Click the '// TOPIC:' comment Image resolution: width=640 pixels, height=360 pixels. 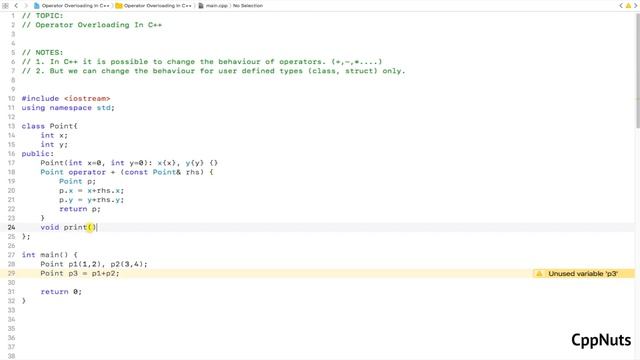click(x=42, y=16)
